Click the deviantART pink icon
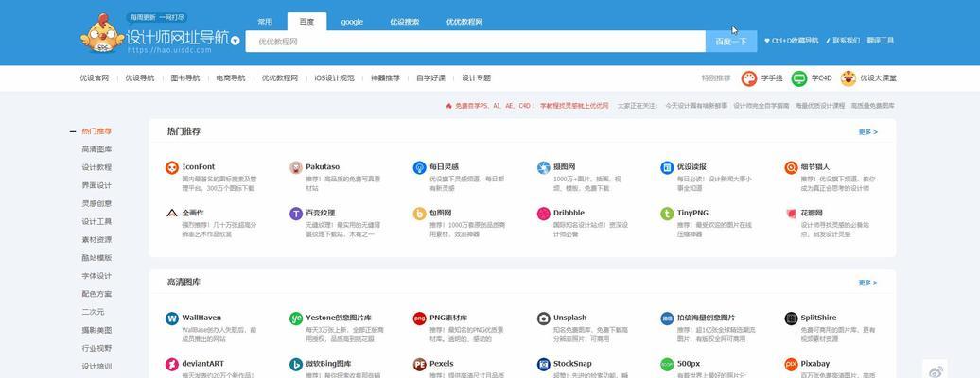 172,364
